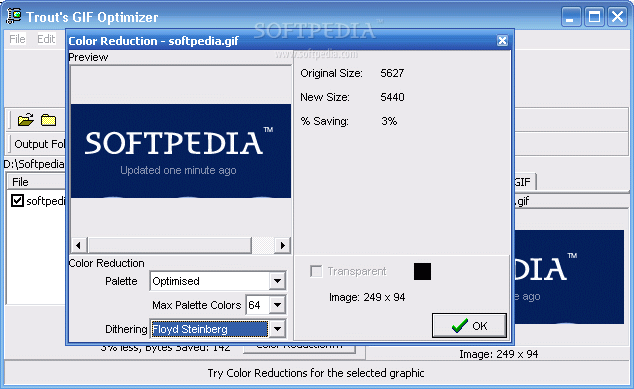This screenshot has width=634, height=389.
Task: Select the Floyd Steinberg dithering field
Action: coord(209,329)
